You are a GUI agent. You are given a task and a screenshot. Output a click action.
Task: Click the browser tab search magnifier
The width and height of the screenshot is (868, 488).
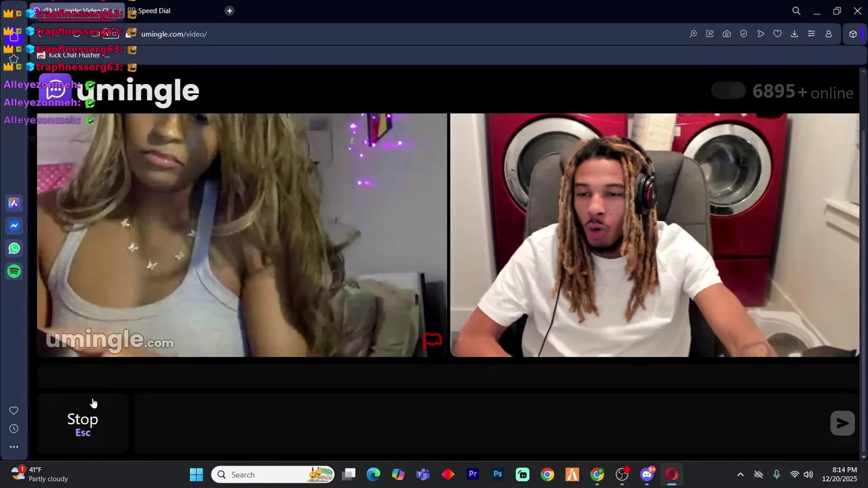tap(797, 11)
